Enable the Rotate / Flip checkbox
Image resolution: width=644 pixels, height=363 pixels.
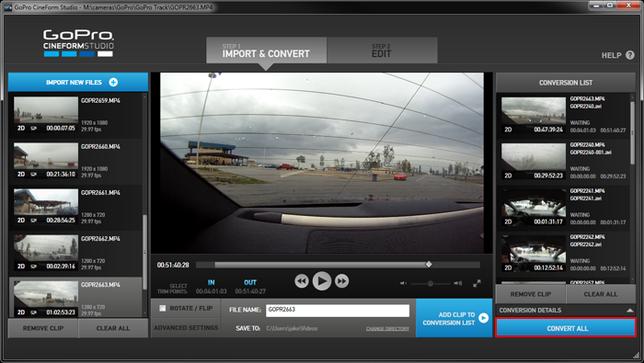[163, 308]
